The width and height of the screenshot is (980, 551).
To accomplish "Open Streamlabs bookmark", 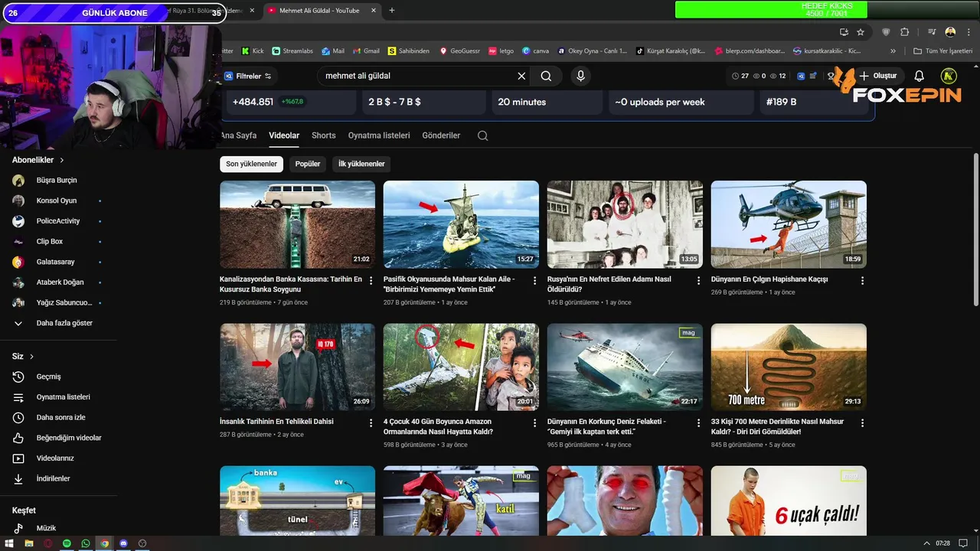I will (292, 51).
